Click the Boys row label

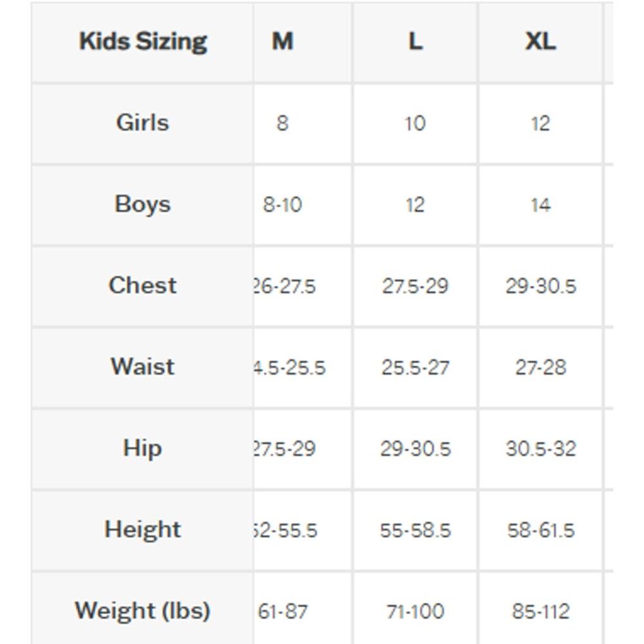coord(142,204)
